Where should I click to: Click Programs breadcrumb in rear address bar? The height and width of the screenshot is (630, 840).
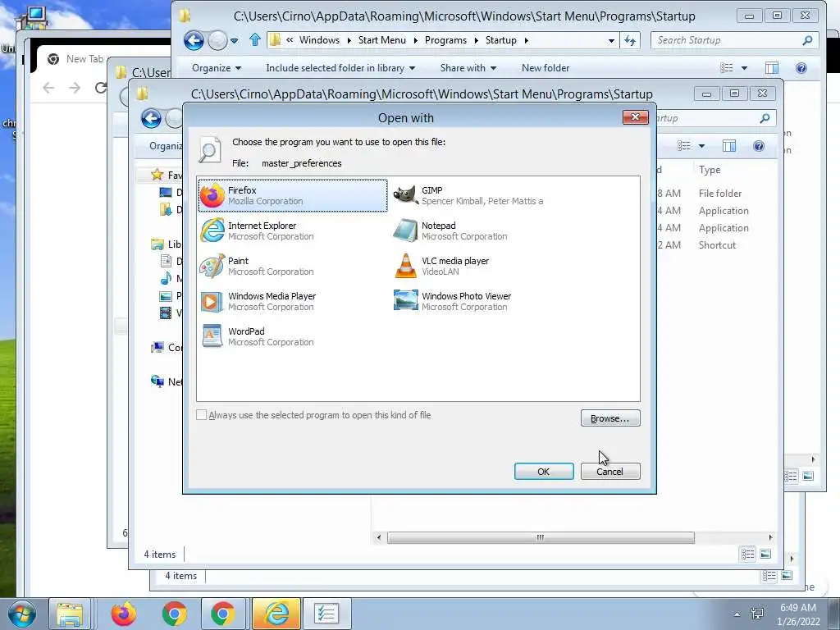coord(445,40)
